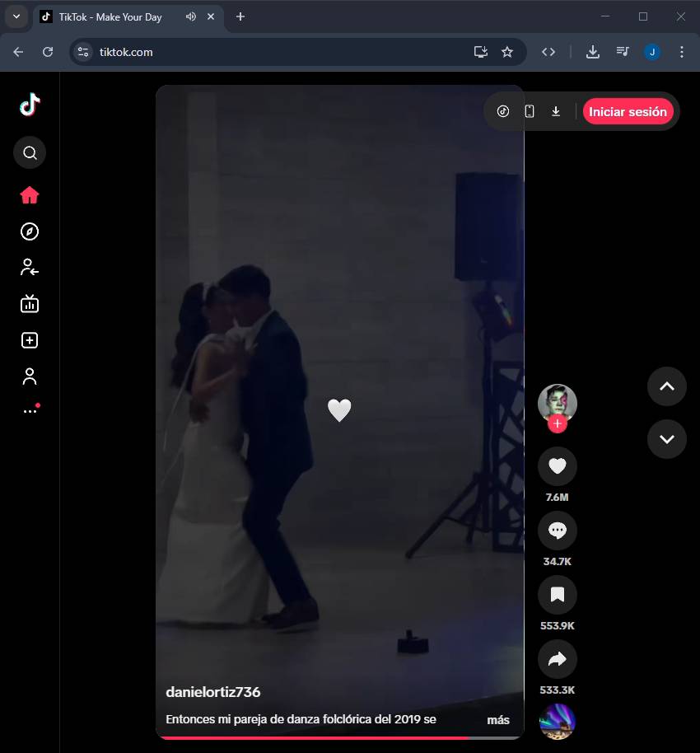Click the Upload plus icon in sidebar
Image resolution: width=700 pixels, height=753 pixels.
30,340
